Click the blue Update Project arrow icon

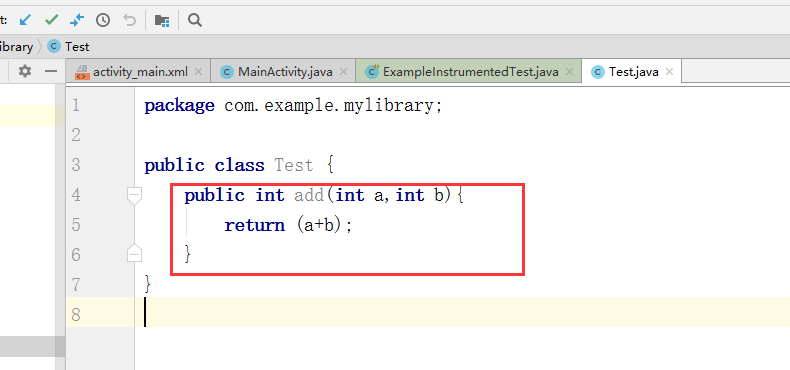(25, 20)
